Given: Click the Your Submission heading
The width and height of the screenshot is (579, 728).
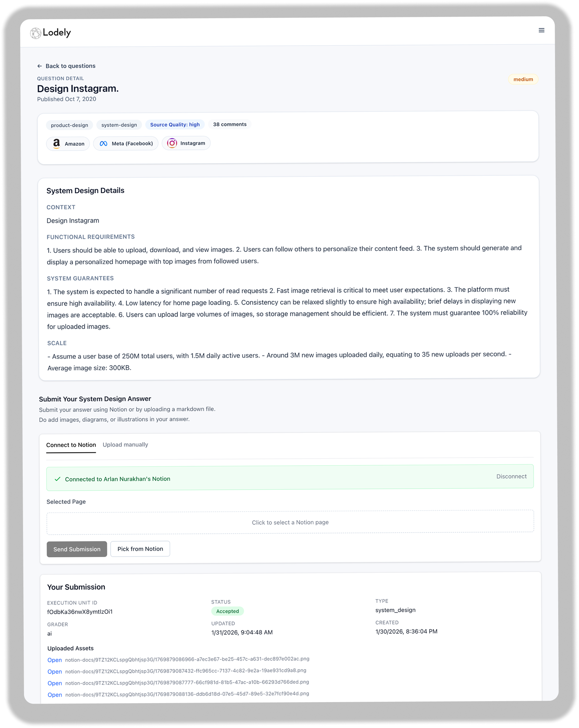Looking at the screenshot, I should [76, 587].
